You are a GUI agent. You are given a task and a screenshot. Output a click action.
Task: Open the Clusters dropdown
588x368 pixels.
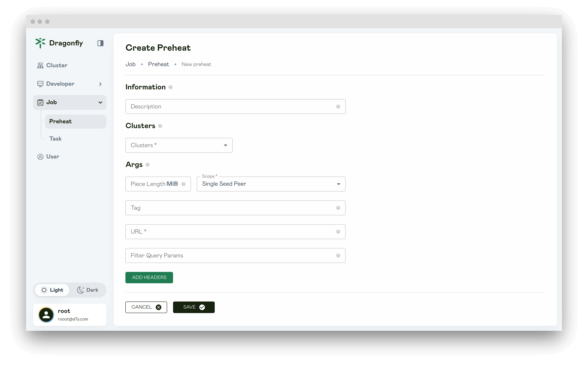(x=179, y=145)
